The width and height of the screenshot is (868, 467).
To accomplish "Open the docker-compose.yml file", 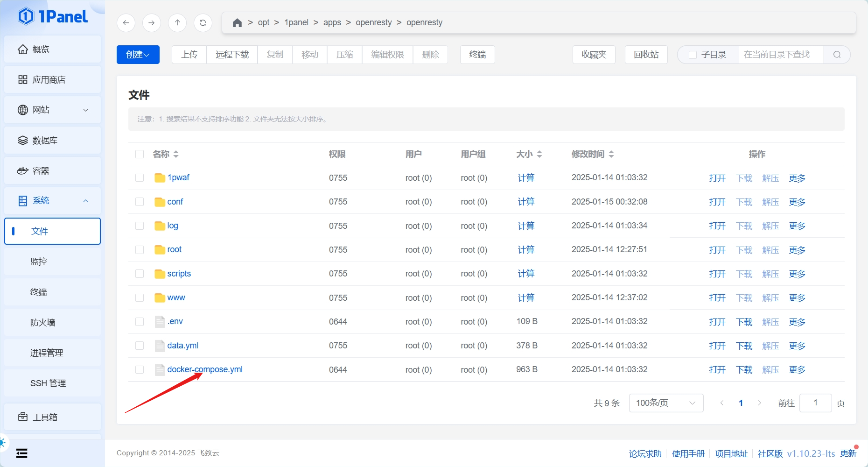I will [205, 369].
